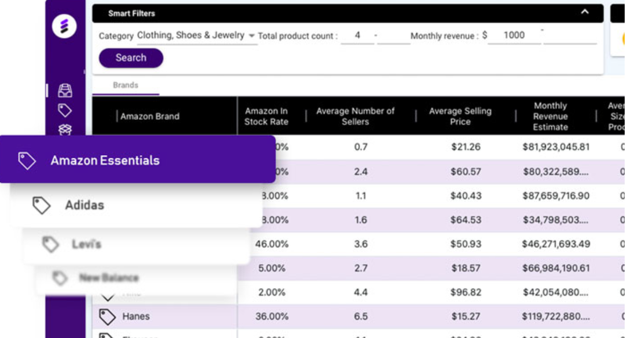644x338 pixels.
Task: Click sellers value 1.1
Action: 361,196
